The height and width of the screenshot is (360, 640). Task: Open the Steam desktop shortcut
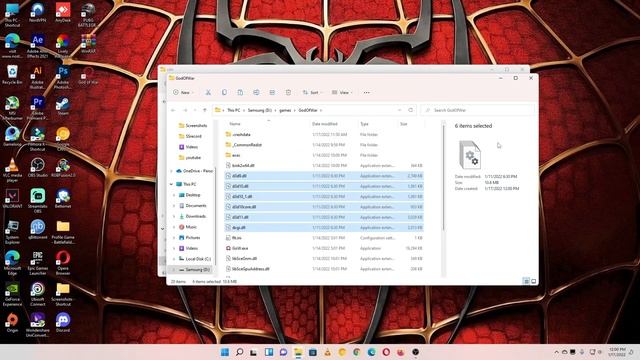click(63, 107)
